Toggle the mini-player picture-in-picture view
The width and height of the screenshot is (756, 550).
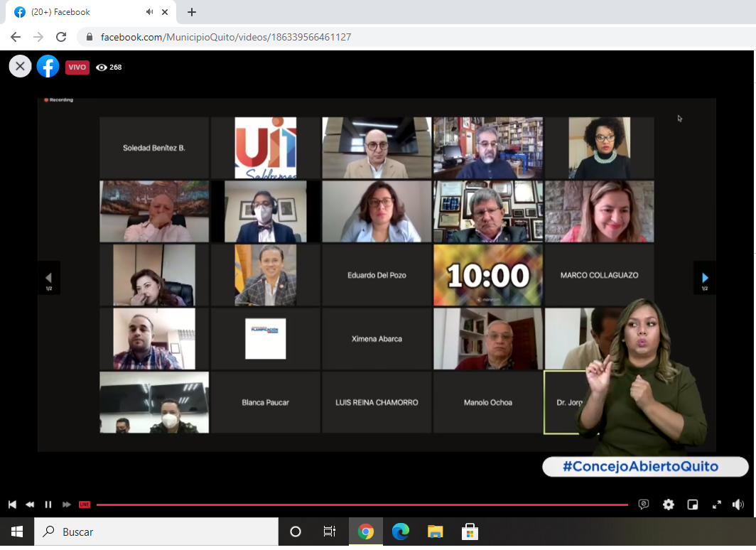(x=693, y=505)
